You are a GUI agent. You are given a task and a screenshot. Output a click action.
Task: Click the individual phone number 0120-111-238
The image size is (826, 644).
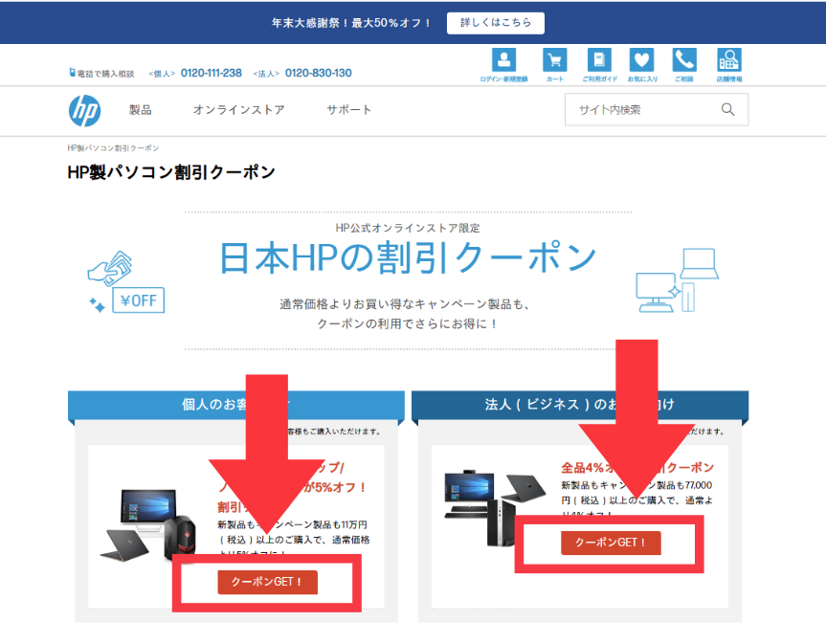coord(212,74)
